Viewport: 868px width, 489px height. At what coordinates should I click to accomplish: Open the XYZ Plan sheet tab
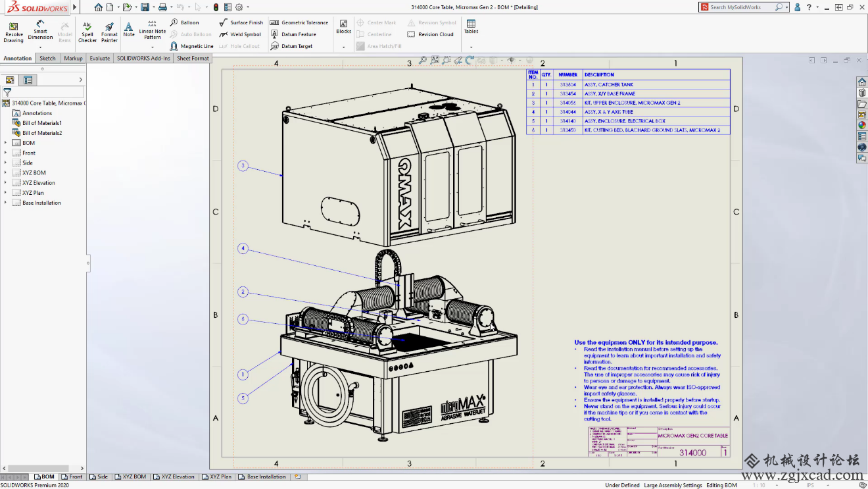point(216,476)
